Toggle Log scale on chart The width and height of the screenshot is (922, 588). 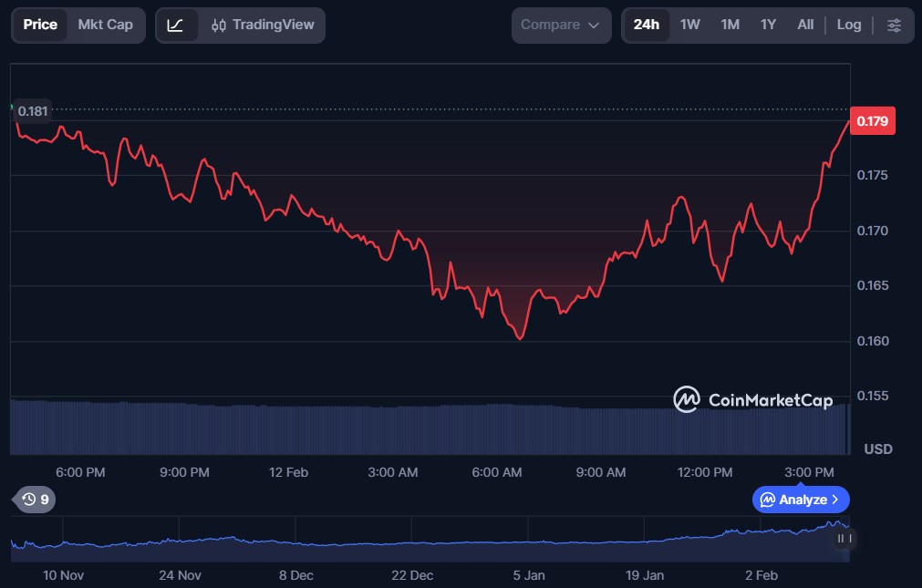(849, 26)
